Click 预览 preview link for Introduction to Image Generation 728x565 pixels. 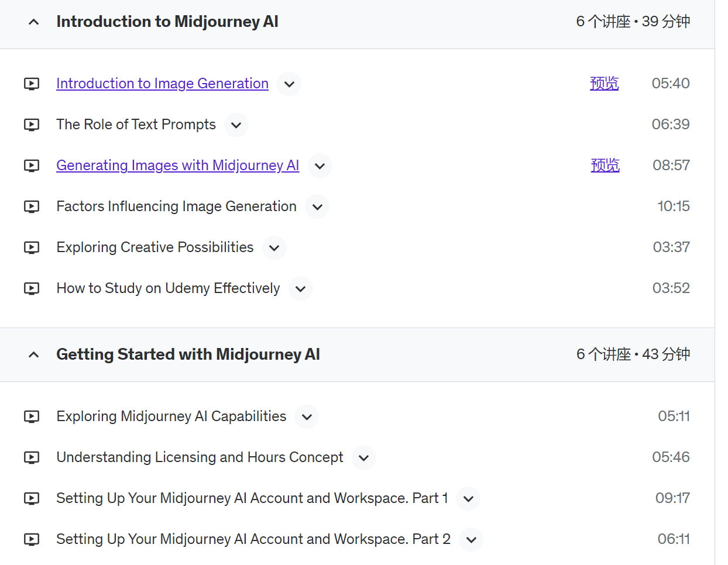tap(604, 84)
